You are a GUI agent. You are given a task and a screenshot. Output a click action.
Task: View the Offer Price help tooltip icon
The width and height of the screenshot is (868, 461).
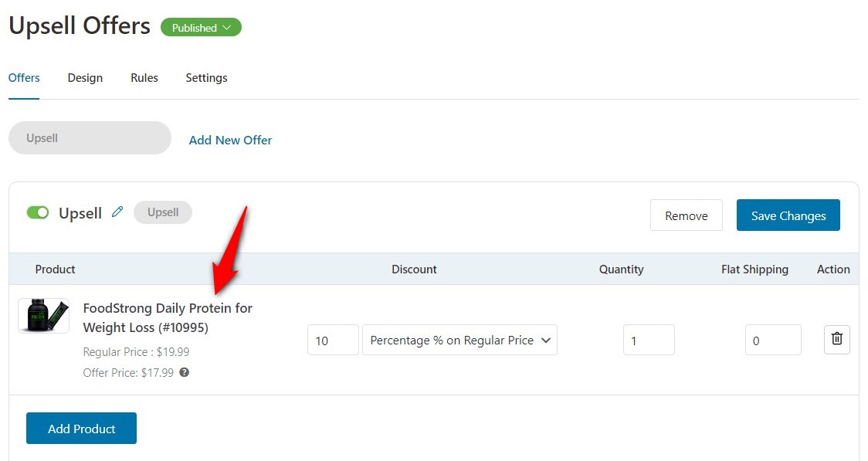point(184,372)
